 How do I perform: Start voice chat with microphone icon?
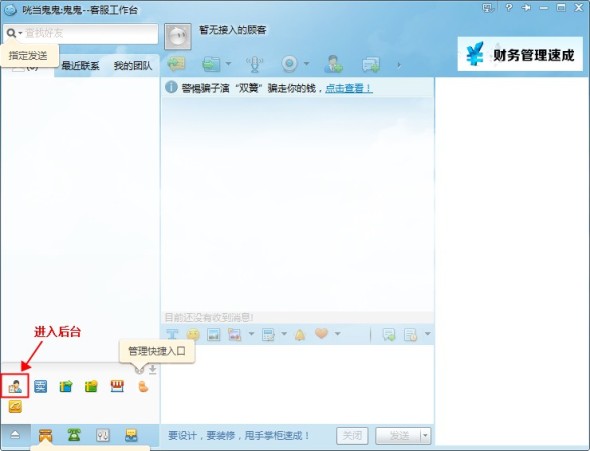255,64
